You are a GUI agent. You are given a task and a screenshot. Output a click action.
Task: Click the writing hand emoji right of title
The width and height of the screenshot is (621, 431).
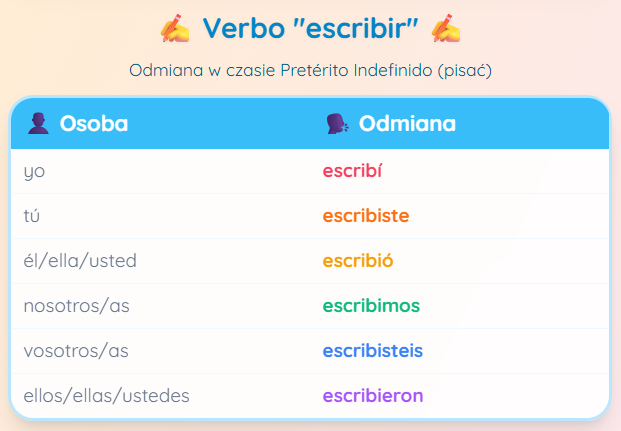click(446, 28)
